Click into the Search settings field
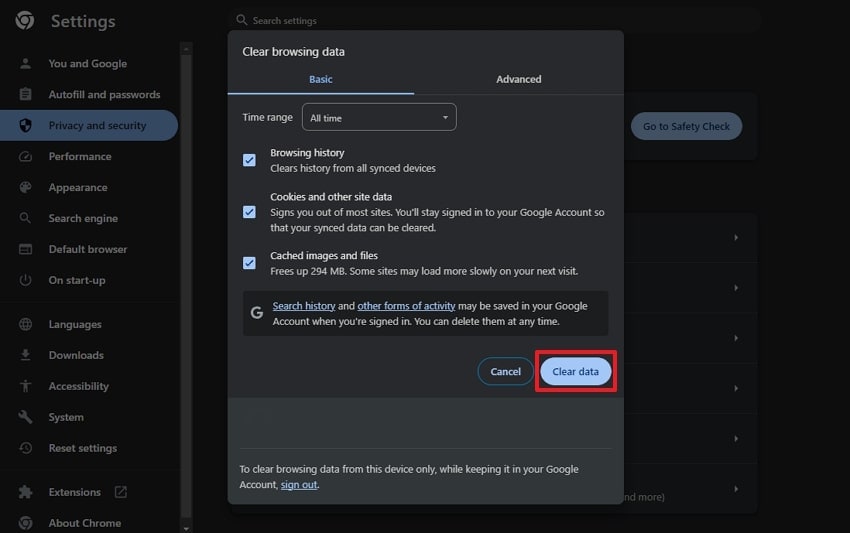This screenshot has width=850, height=533. tap(496, 20)
